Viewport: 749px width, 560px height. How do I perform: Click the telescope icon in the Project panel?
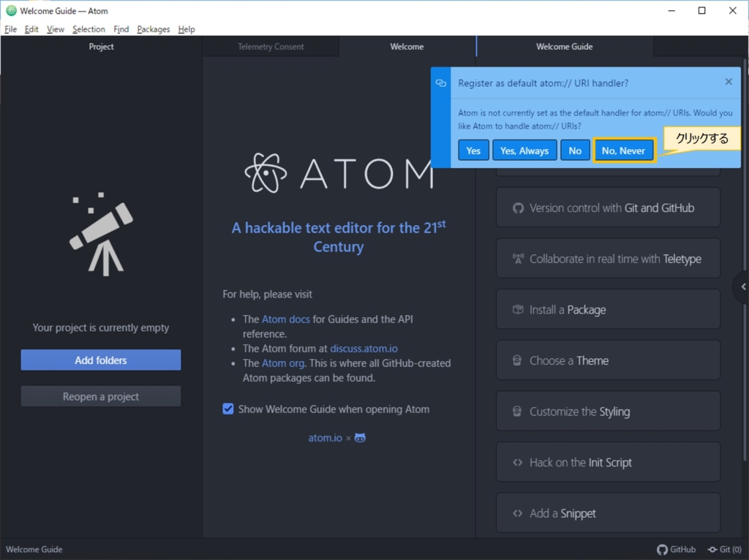[101, 234]
